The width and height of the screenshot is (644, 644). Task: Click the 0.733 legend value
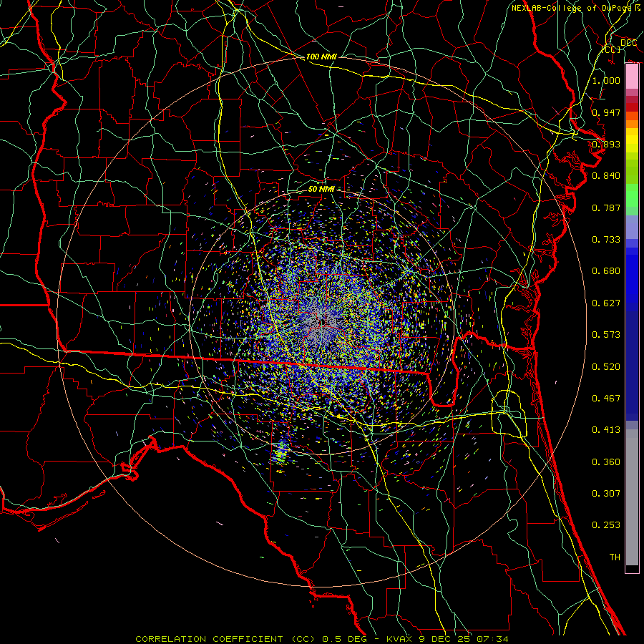tap(606, 240)
